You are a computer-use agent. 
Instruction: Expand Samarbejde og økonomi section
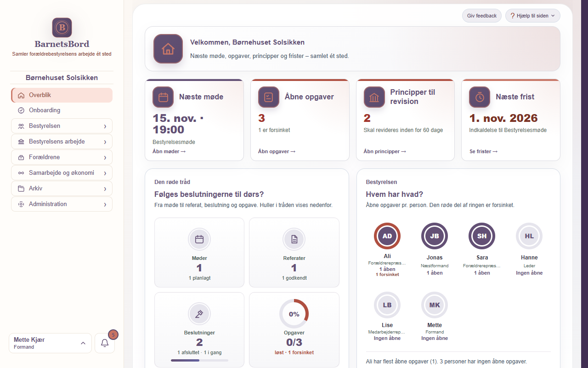click(x=62, y=173)
